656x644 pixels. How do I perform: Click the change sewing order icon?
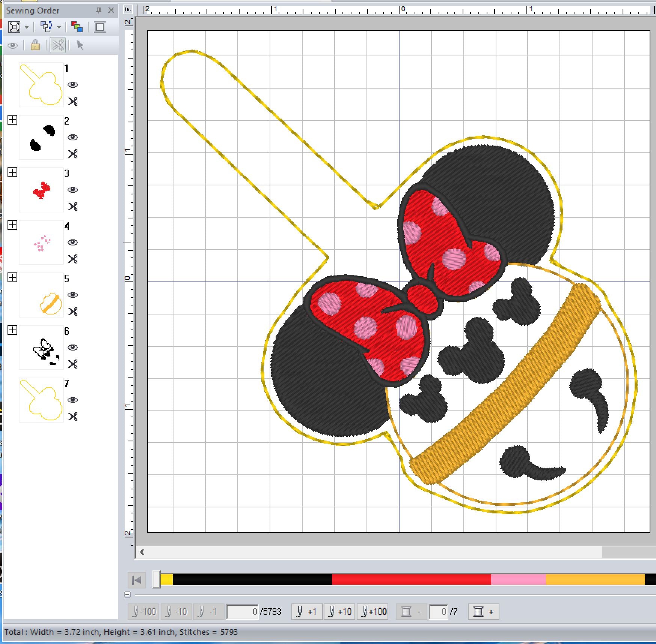tap(46, 27)
